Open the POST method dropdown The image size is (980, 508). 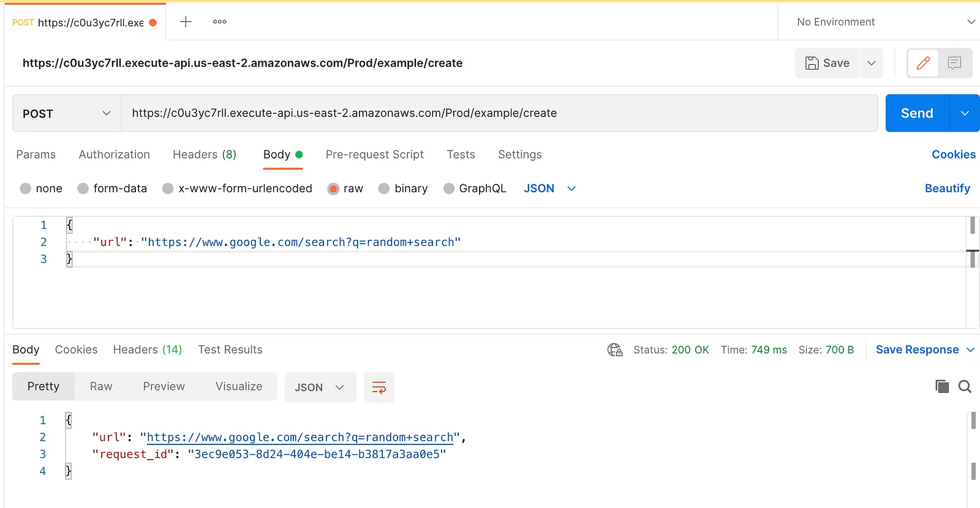(67, 113)
